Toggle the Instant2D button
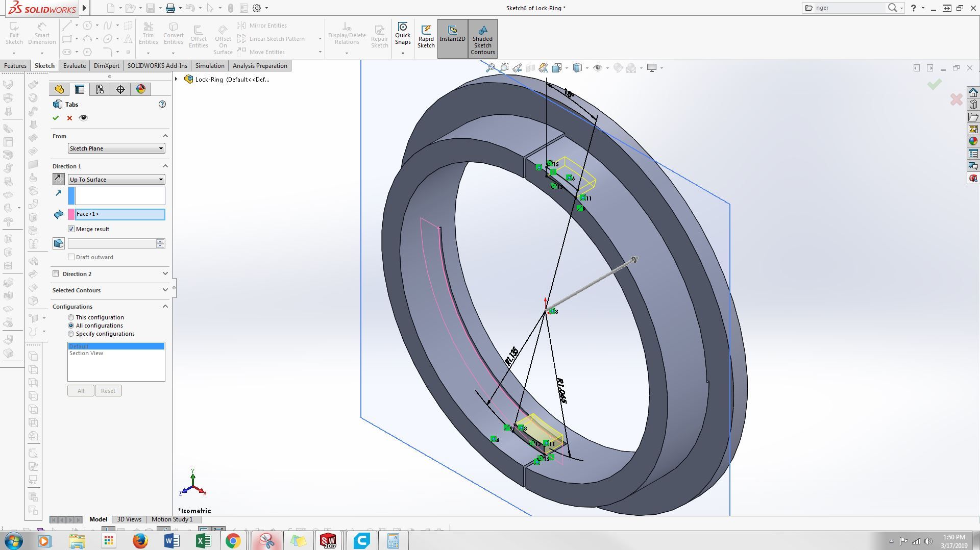 452,34
